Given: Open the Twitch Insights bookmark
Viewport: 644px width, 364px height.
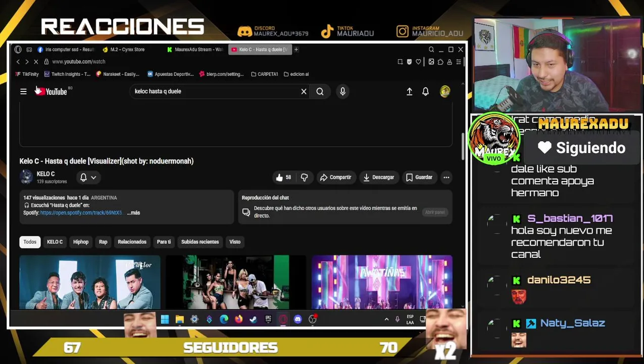Looking at the screenshot, I should tap(67, 74).
